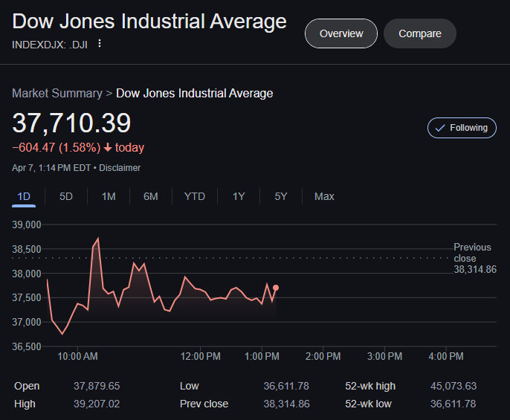Open the Disclaimer link

[120, 168]
